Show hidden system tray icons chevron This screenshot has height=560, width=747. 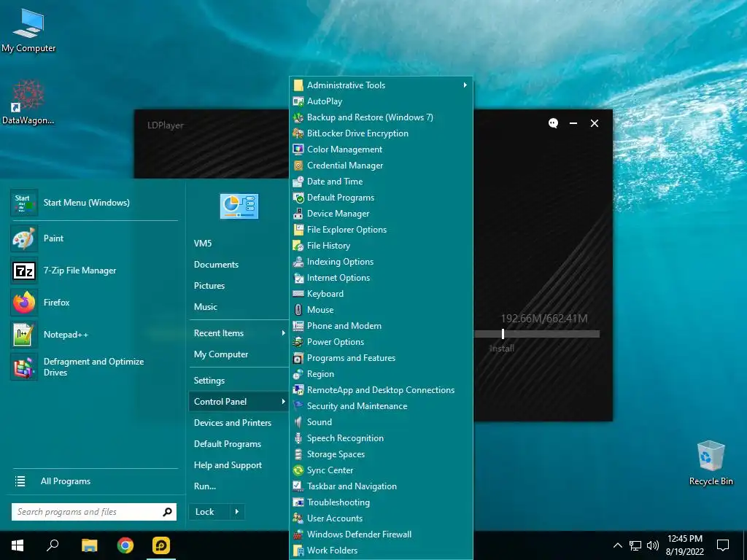click(x=617, y=545)
